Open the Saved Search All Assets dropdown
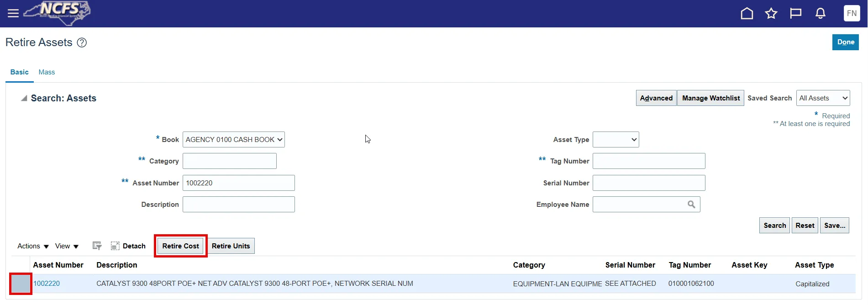Viewport: 868px width, 305px height. click(823, 98)
